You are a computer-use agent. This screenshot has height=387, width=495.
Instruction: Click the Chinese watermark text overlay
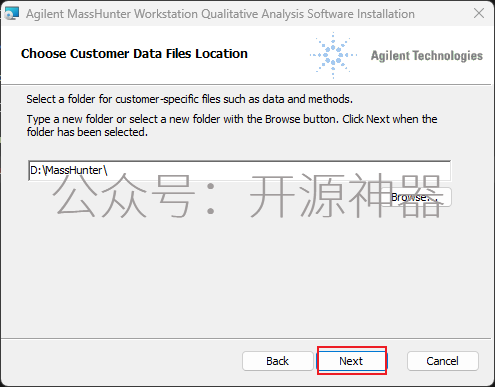(x=247, y=197)
